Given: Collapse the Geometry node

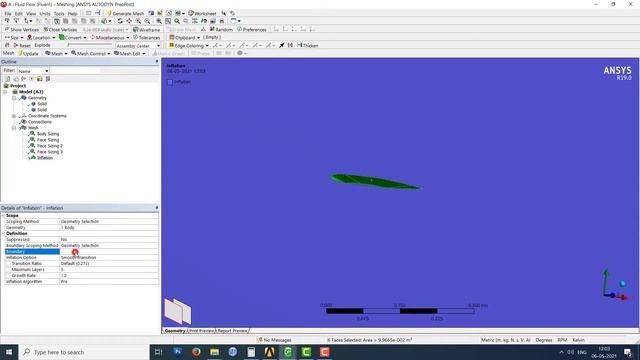Looking at the screenshot, I should (x=13, y=98).
